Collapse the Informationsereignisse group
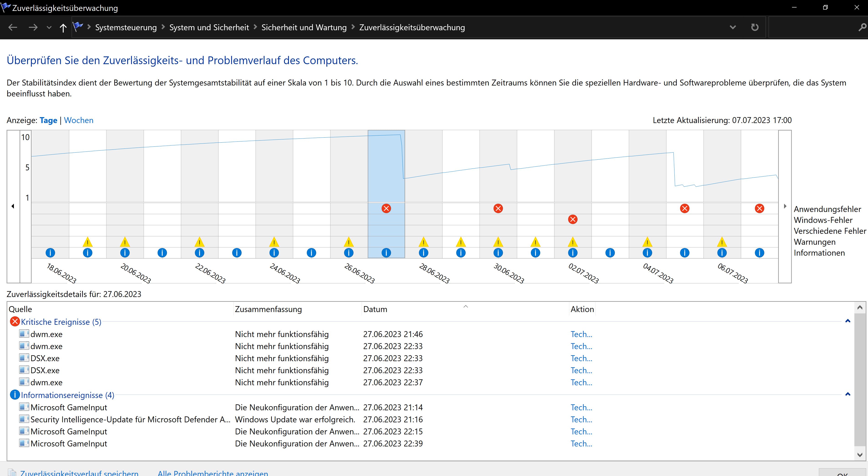 click(848, 394)
